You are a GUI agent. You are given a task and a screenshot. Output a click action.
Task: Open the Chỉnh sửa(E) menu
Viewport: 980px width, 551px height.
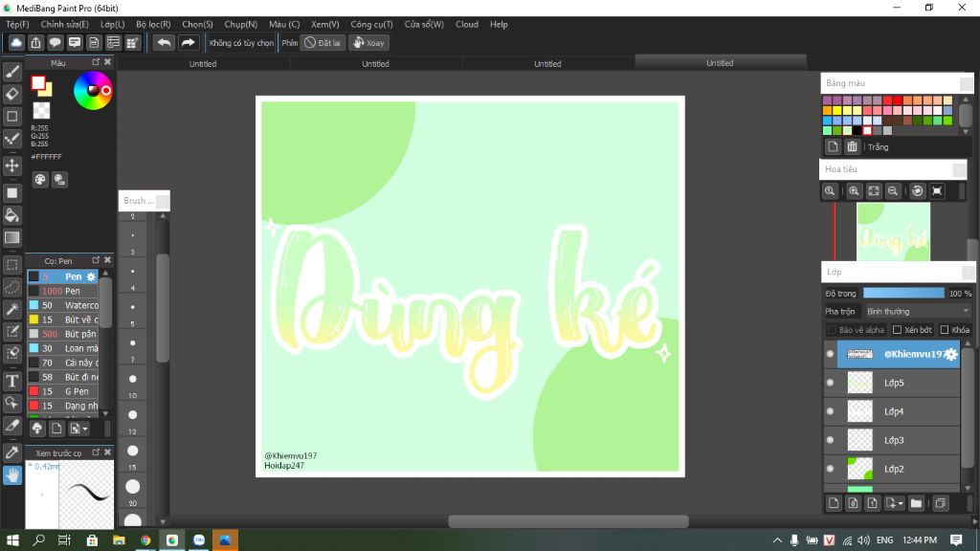[64, 24]
